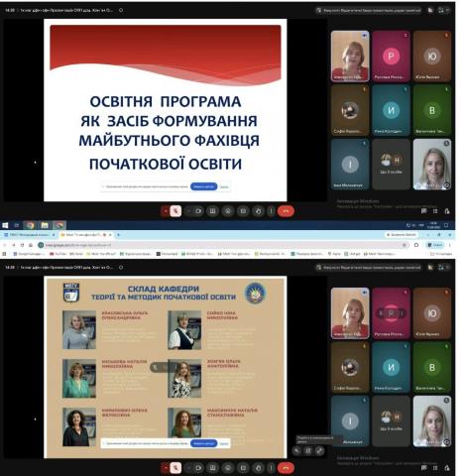Select the blonde woman's self-view tile in lower grid
This screenshot has width=464, height=476.
point(432,421)
